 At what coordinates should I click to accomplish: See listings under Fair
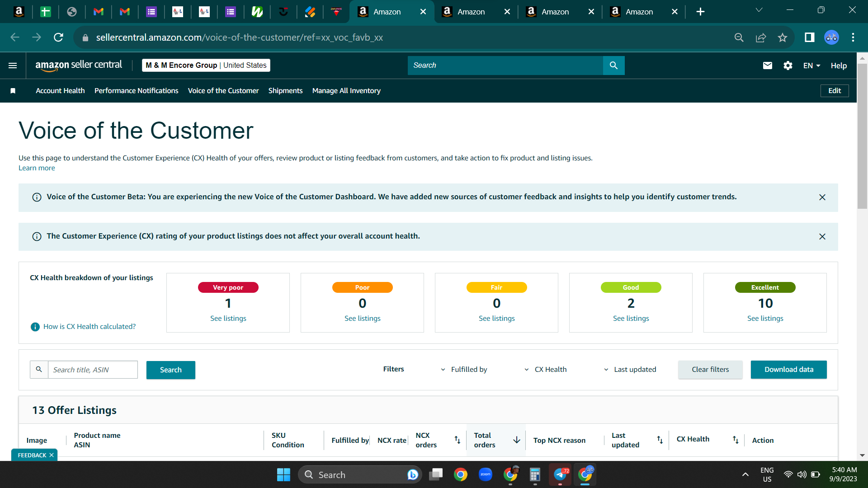[x=497, y=319]
